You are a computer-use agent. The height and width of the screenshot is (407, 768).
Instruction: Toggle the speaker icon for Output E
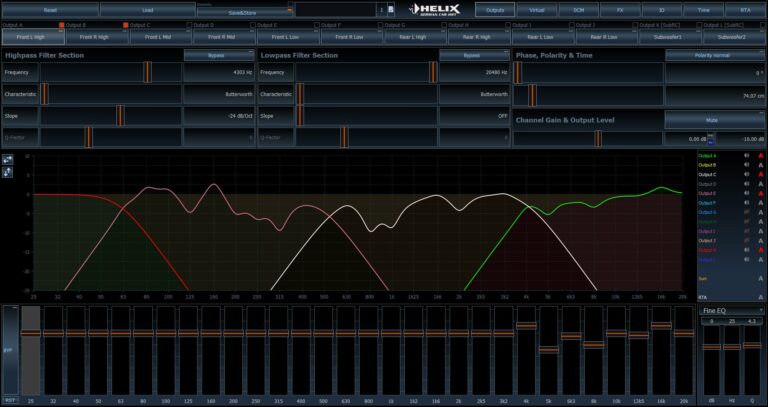coord(747,193)
